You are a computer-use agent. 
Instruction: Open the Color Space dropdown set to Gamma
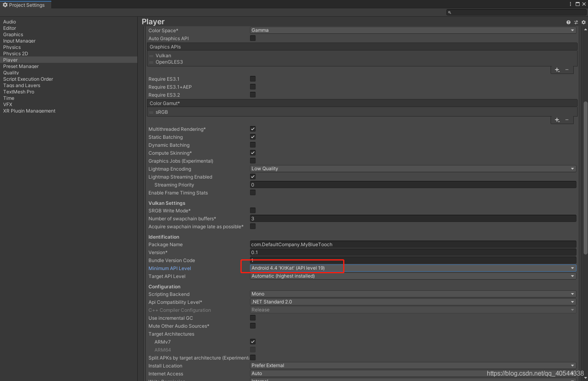[x=412, y=30]
